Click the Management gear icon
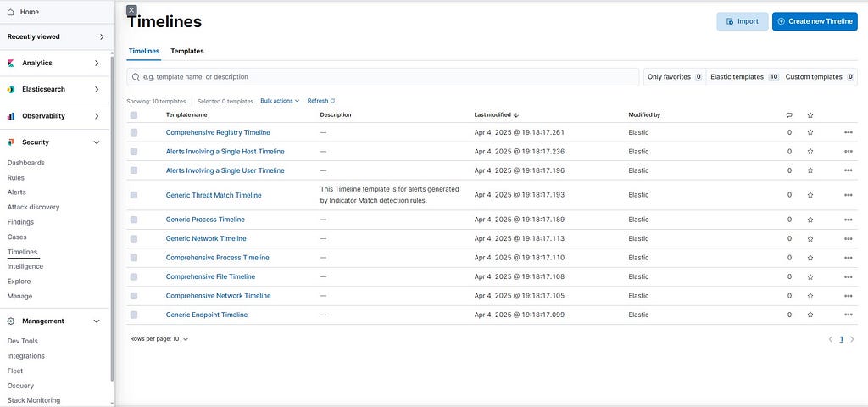Screen dimensions: 868x407 (x=11, y=321)
